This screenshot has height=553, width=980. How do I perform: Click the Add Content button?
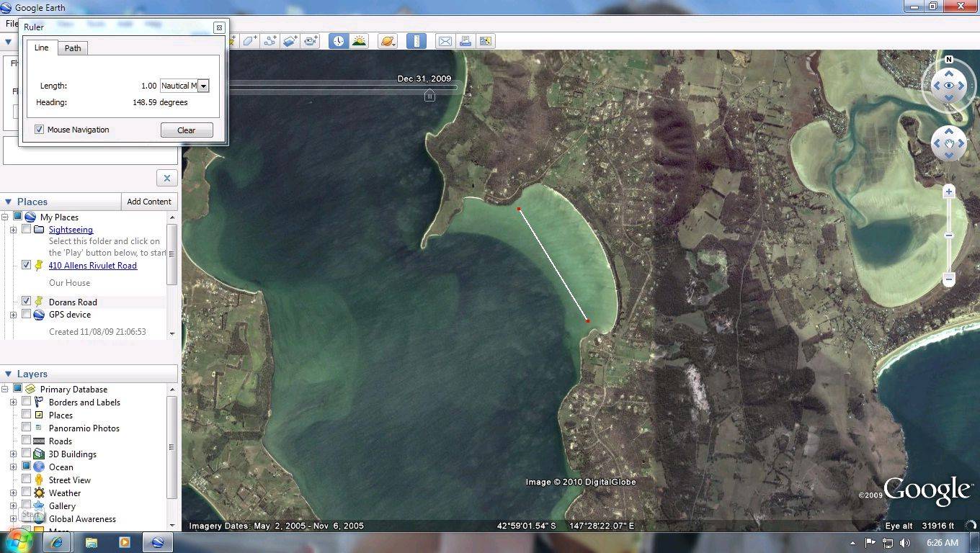(x=149, y=202)
